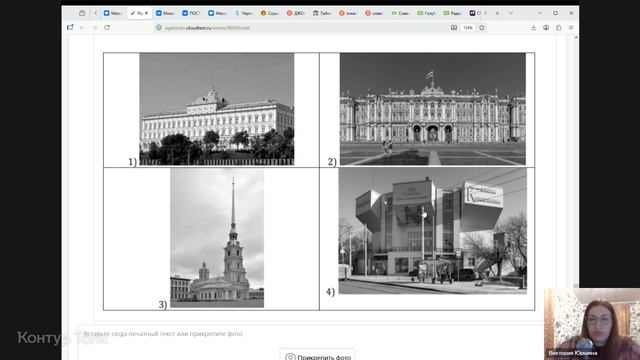Image resolution: width=640 pixels, height=360 pixels.
Task: Toggle the reader view icon in the address bar
Action: [x=454, y=27]
